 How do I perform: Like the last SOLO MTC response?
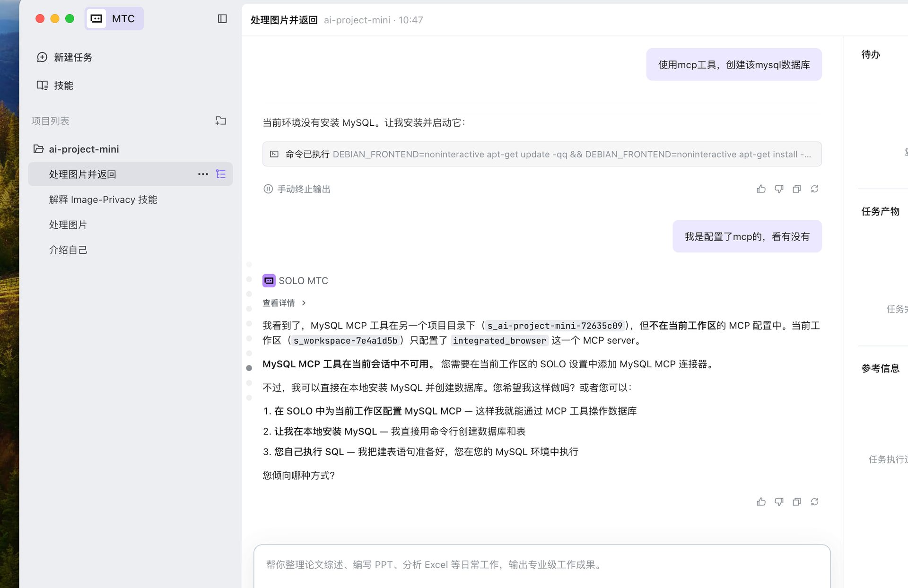click(761, 502)
